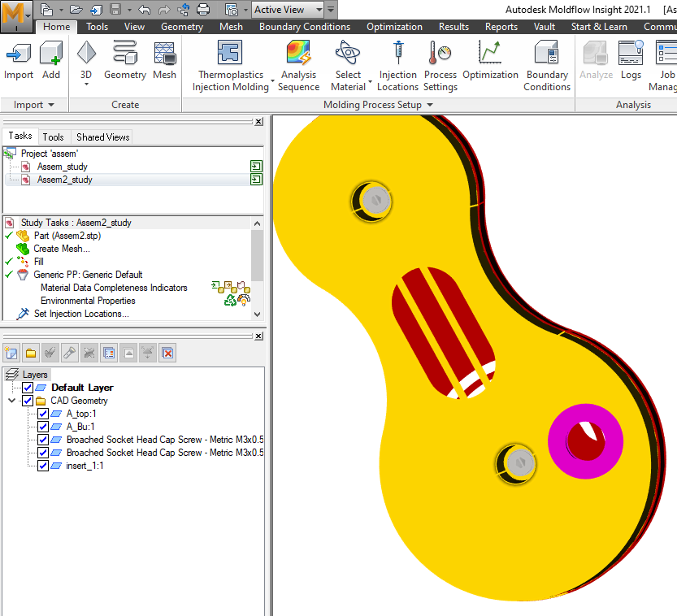This screenshot has width=677, height=616.
Task: Click the Environmental Properties recycling icons
Action: point(237,300)
